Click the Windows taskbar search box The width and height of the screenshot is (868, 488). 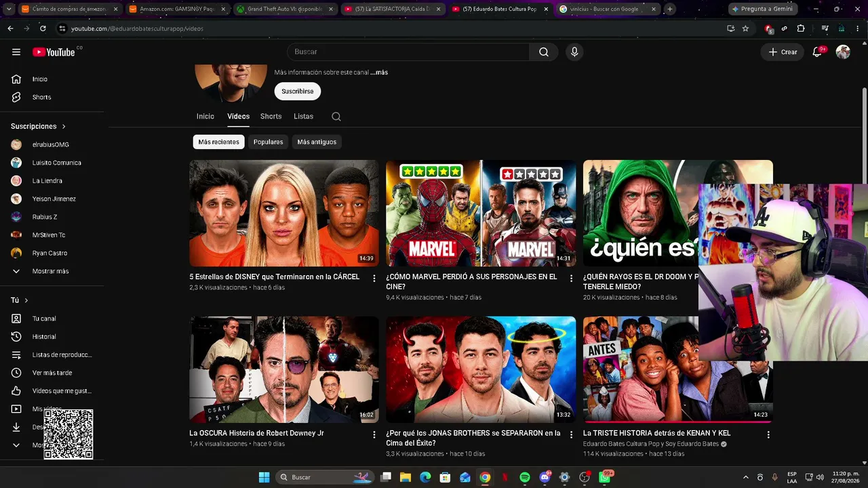point(325,477)
